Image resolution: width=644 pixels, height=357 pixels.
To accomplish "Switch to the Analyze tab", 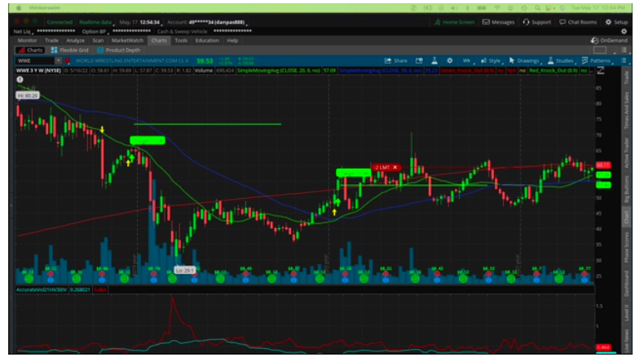I will pos(75,40).
